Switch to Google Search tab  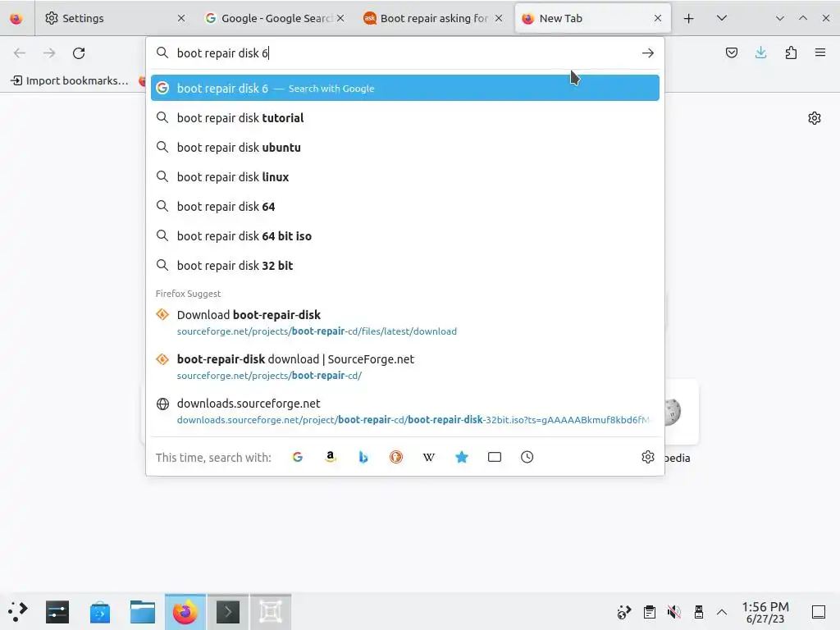(274, 18)
